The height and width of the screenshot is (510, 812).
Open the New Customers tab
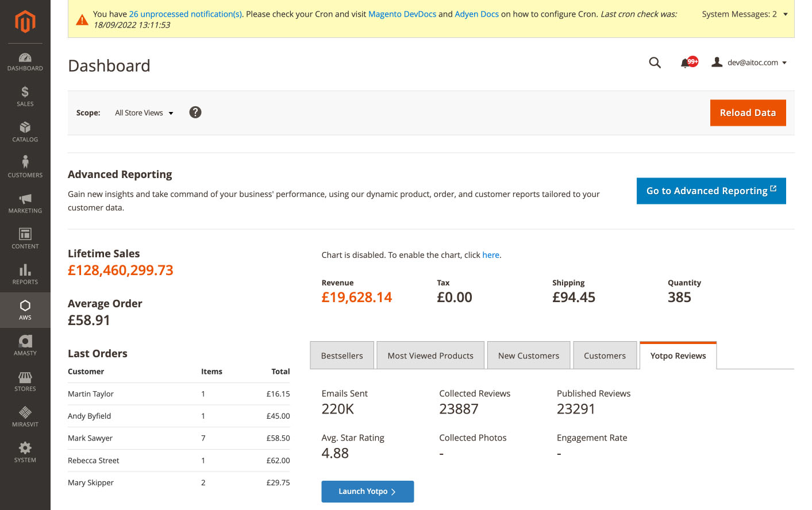528,355
